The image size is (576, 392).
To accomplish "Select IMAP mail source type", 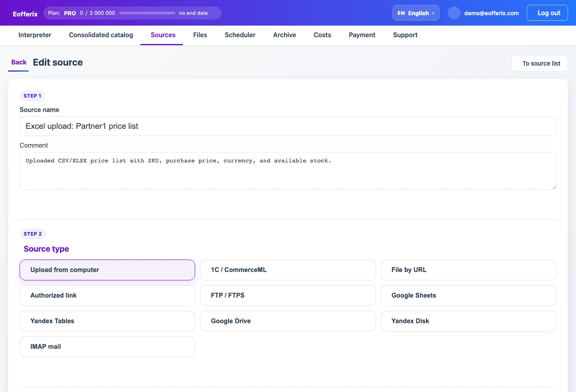I will 107,347.
